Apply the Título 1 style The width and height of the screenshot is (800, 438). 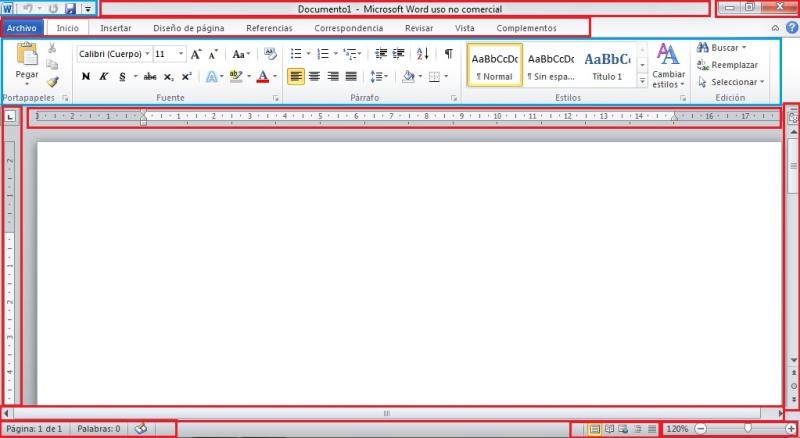(x=608, y=66)
